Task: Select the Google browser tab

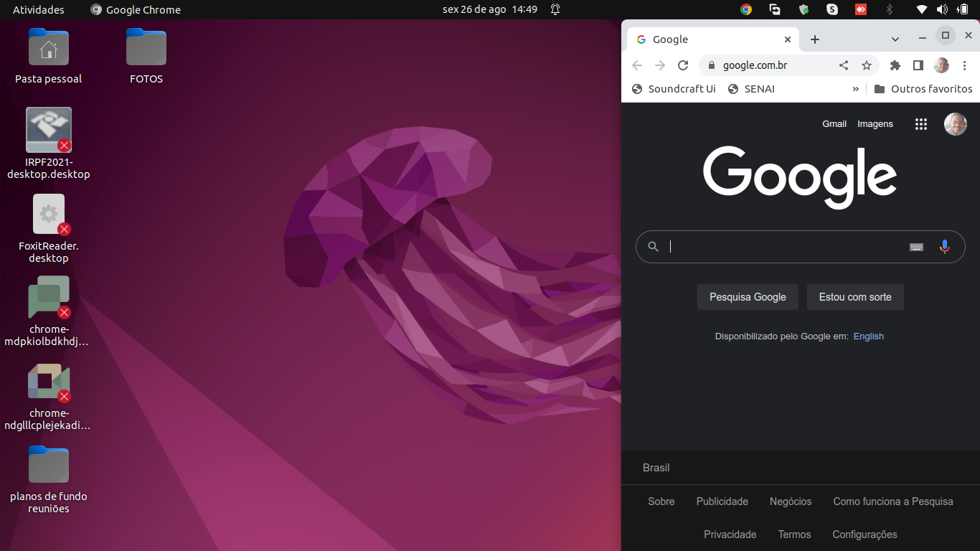Action: [713, 39]
